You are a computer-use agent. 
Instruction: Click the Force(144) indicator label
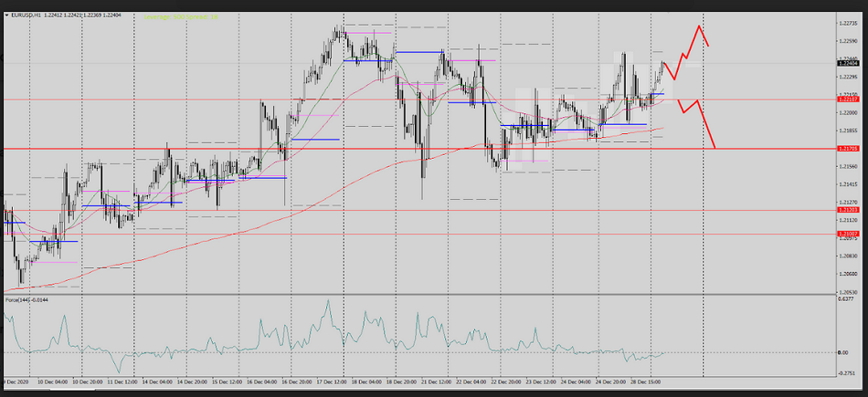point(26,299)
